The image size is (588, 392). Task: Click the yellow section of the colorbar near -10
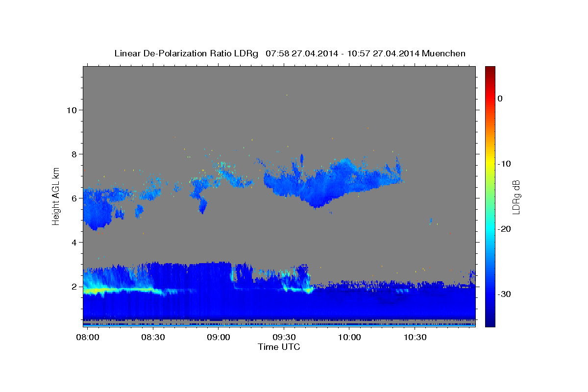[490, 164]
